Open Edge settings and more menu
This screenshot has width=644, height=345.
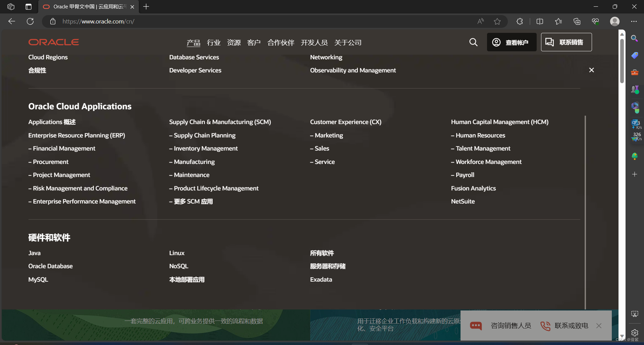coord(634,21)
